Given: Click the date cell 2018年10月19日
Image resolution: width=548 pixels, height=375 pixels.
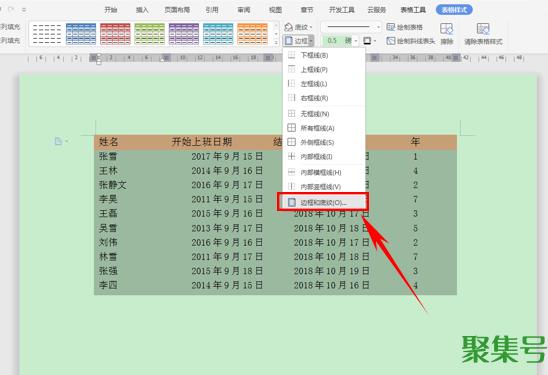Looking at the screenshot, I should click(331, 271).
